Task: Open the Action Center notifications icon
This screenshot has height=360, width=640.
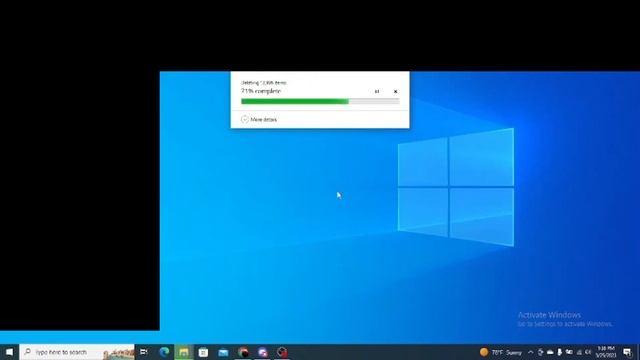Action: click(627, 352)
